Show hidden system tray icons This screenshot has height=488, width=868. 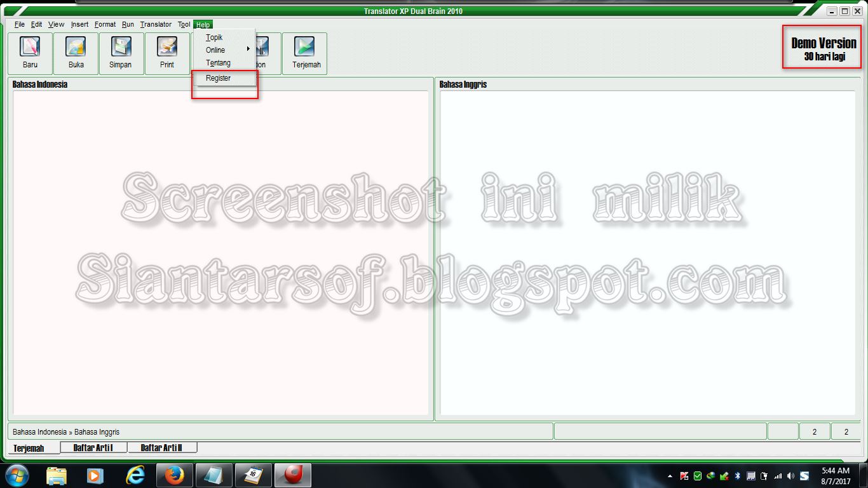(x=670, y=476)
